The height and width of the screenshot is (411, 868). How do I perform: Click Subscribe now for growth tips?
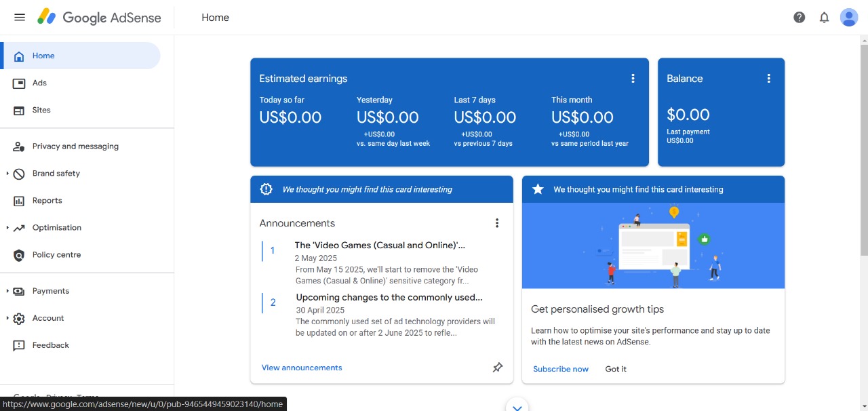point(561,369)
